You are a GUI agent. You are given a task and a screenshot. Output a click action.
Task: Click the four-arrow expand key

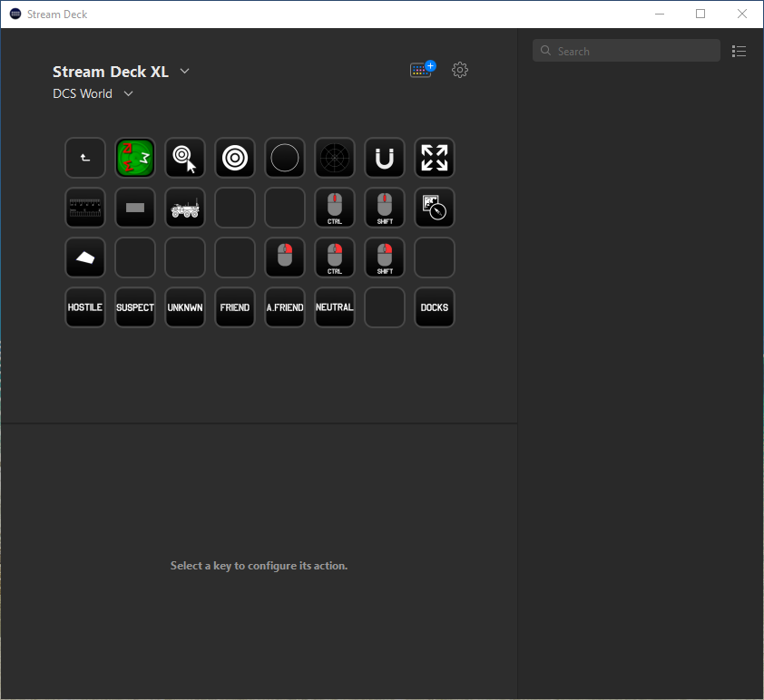pyautogui.click(x=435, y=158)
